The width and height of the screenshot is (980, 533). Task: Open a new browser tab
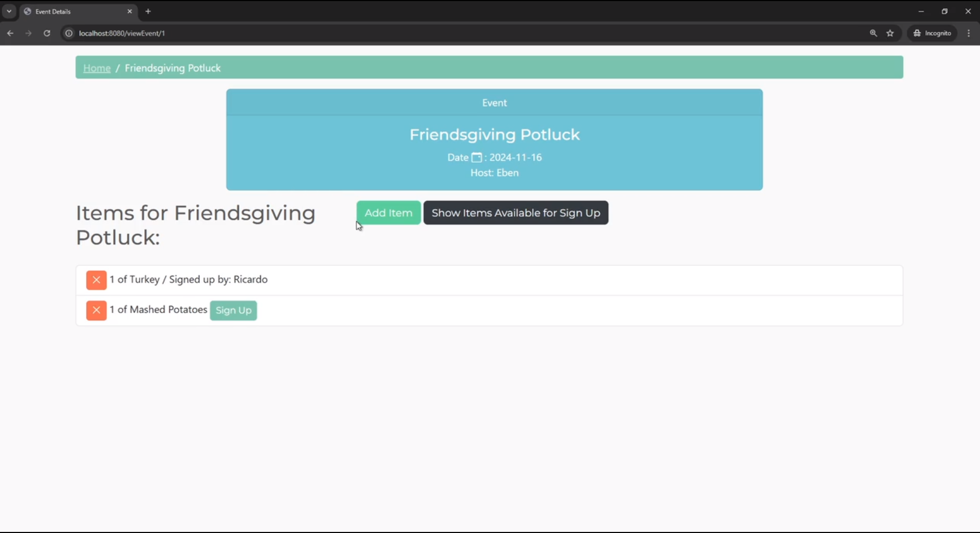(x=148, y=11)
